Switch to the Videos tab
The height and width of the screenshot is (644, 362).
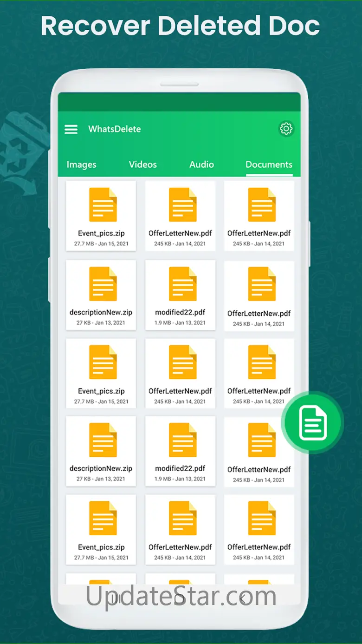coord(142,164)
